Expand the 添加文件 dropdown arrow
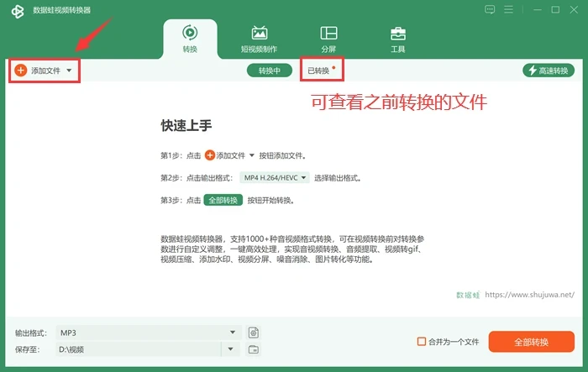The image size is (588, 372). pyautogui.click(x=69, y=71)
